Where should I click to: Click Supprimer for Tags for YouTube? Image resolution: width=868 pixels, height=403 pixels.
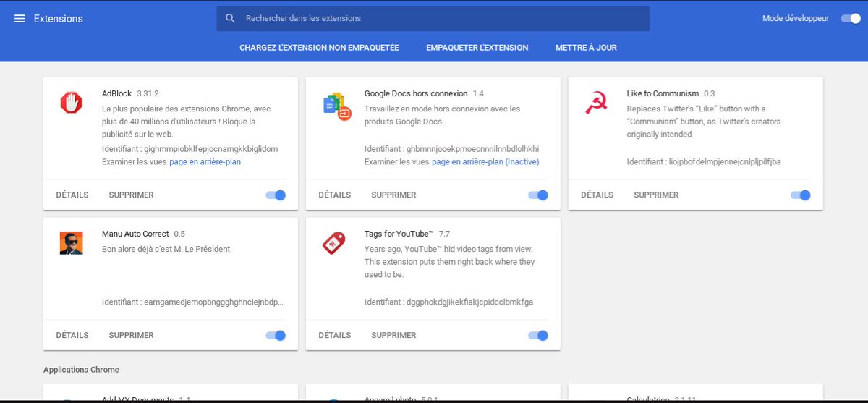393,335
